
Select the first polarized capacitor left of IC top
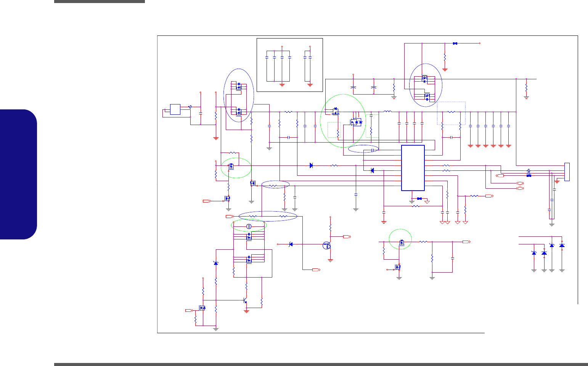click(353, 87)
